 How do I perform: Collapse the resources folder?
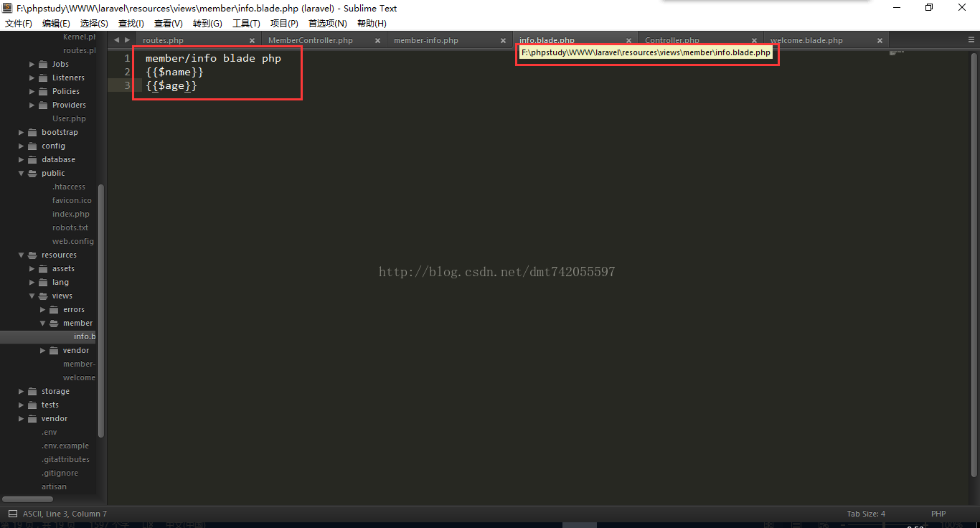[22, 255]
